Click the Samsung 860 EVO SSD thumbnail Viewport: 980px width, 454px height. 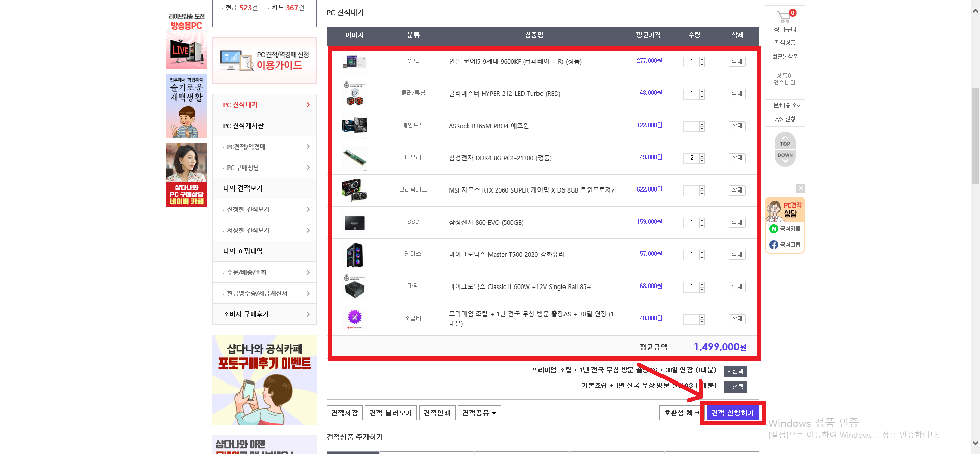point(355,223)
